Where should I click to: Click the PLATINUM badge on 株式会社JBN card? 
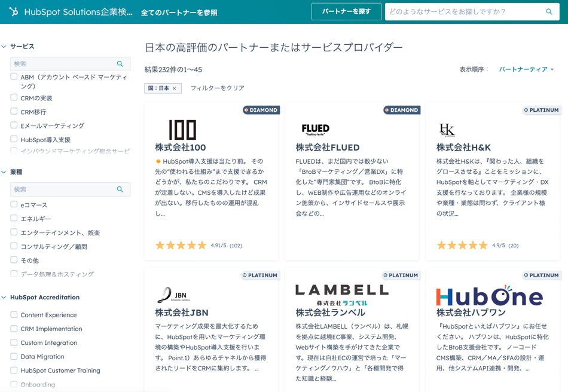click(260, 275)
